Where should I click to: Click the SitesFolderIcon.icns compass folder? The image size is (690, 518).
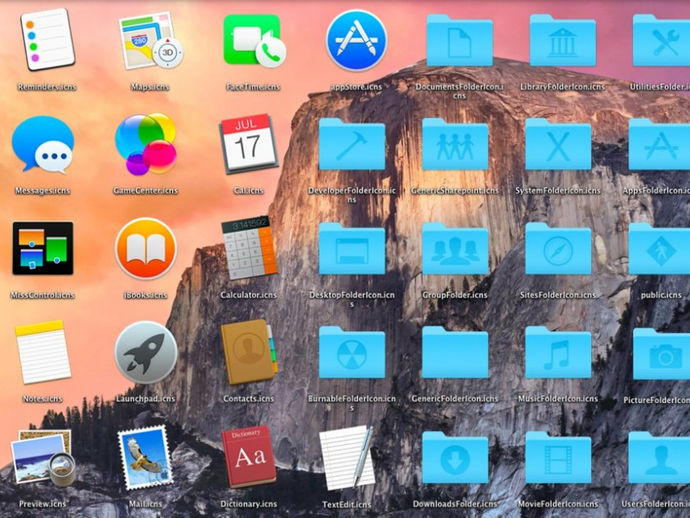click(558, 249)
